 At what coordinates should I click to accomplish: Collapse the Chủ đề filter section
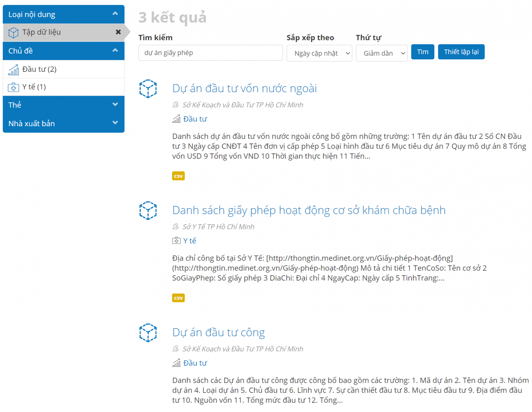pos(115,50)
